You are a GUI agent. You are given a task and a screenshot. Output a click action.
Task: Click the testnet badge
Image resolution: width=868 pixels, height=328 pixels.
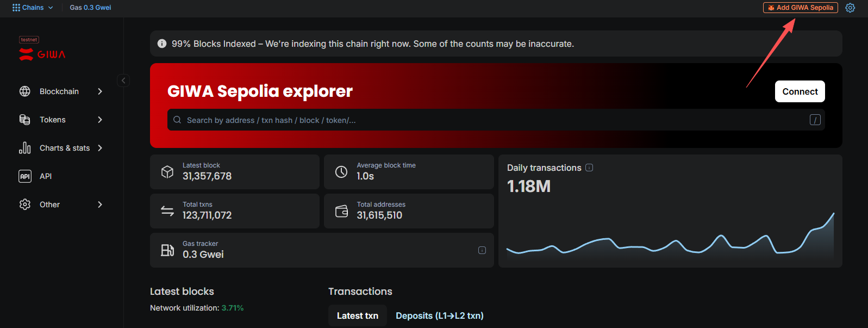coord(29,40)
